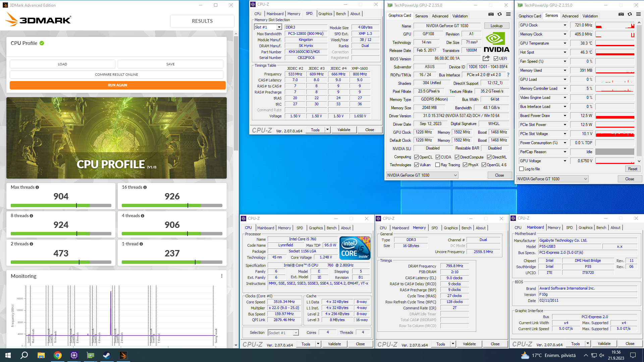Click the Lookup button in GPU-Z
Image resolution: width=644 pixels, height=362 pixels.
pyautogui.click(x=496, y=26)
